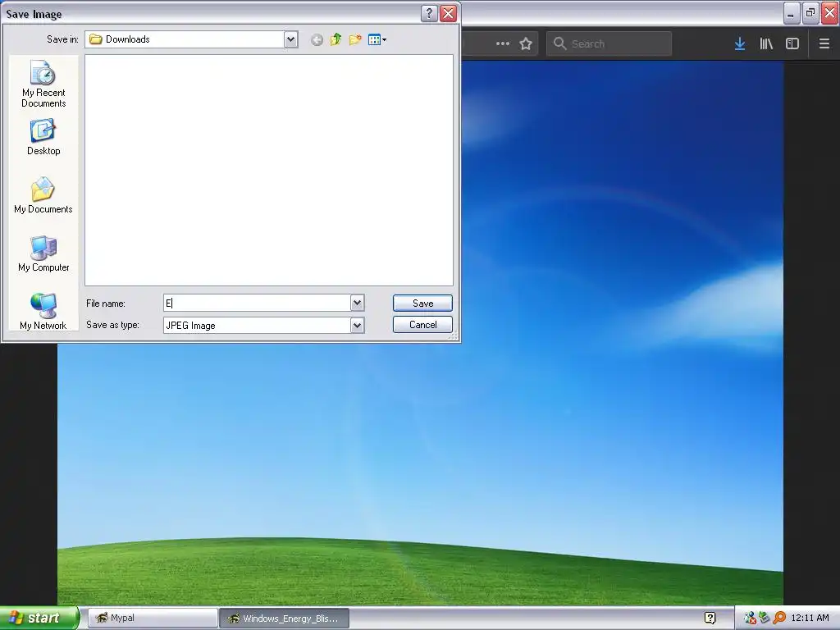Screen dimensions: 840x630
Task: Click the Windows Start button
Action: 39,619
